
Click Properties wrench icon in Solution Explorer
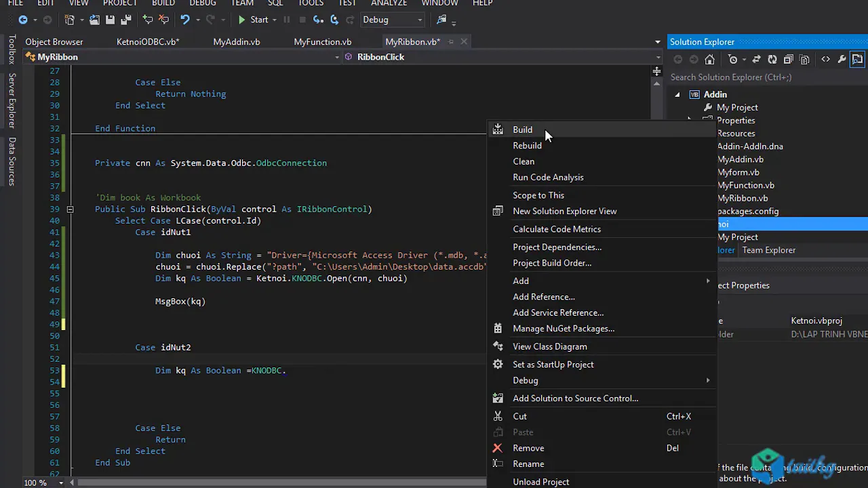842,60
